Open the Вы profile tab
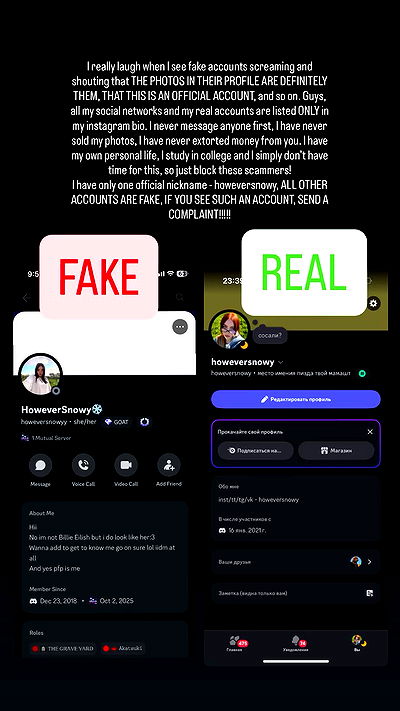This screenshot has height=711, width=400. (x=357, y=643)
